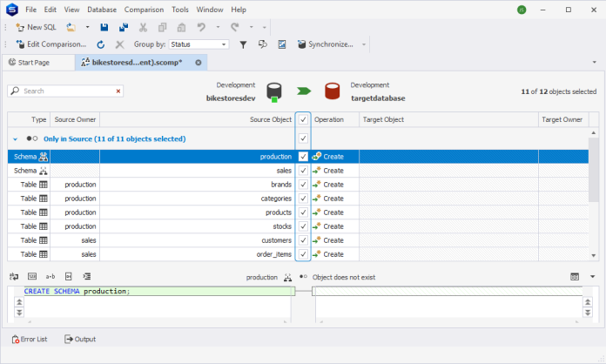The image size is (606, 364).
Task: Open the Output panel
Action: [x=80, y=339]
